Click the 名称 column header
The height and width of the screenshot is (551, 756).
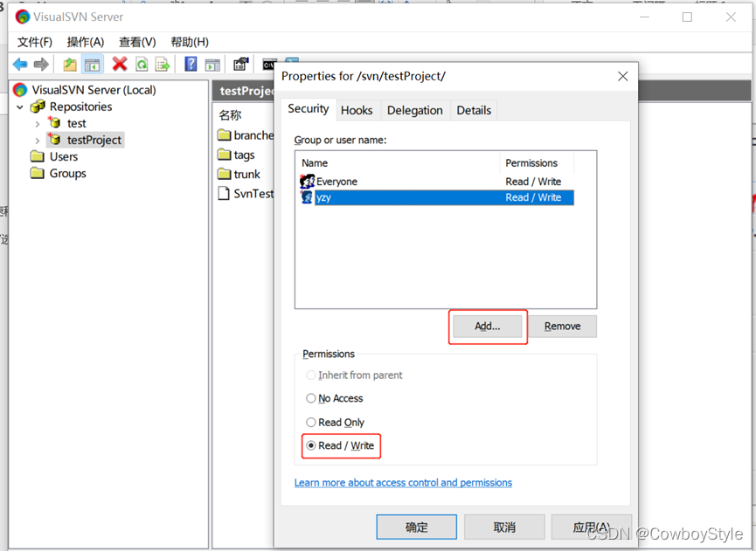[231, 115]
